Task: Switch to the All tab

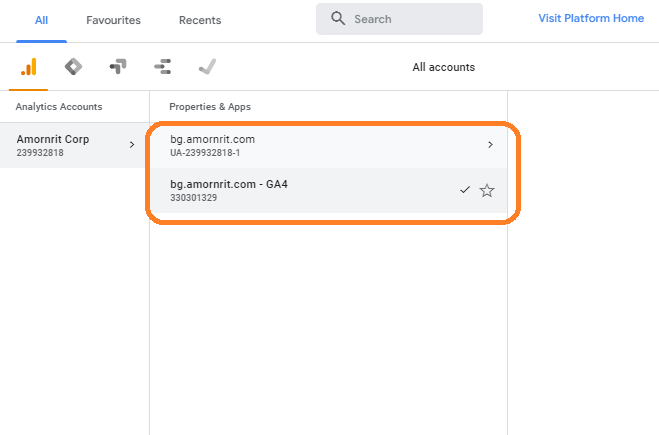Action: (41, 20)
